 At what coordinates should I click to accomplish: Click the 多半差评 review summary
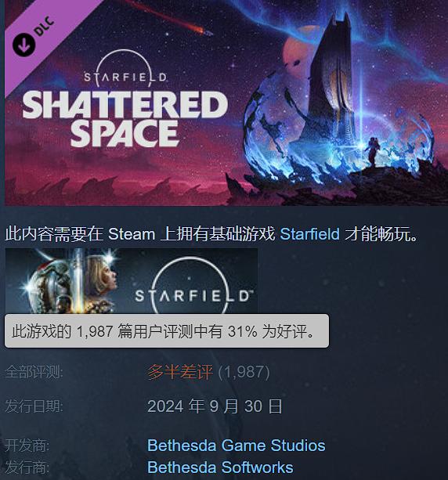coord(180,372)
